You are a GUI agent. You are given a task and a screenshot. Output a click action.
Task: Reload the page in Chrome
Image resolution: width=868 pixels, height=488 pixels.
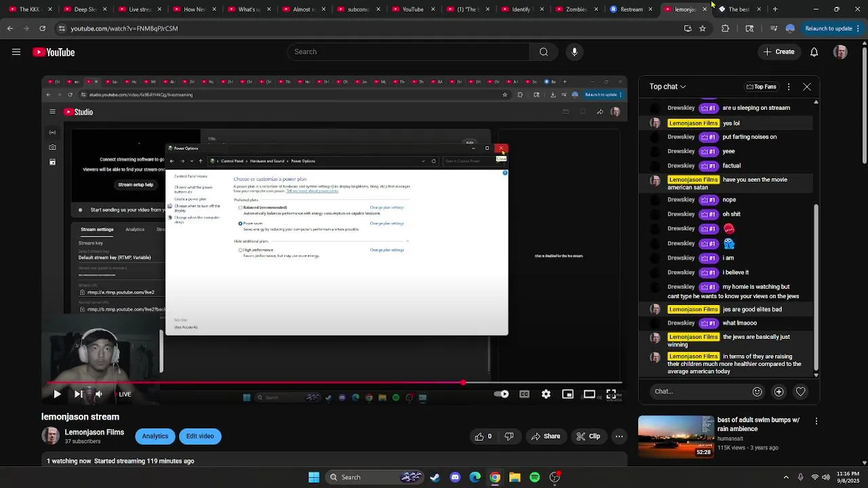pos(42,28)
